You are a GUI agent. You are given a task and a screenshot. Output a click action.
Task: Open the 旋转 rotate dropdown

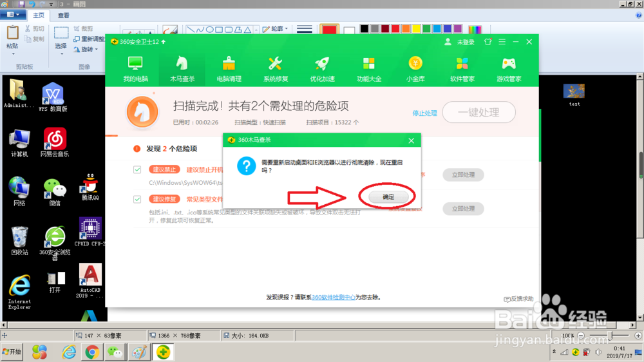pyautogui.click(x=86, y=50)
